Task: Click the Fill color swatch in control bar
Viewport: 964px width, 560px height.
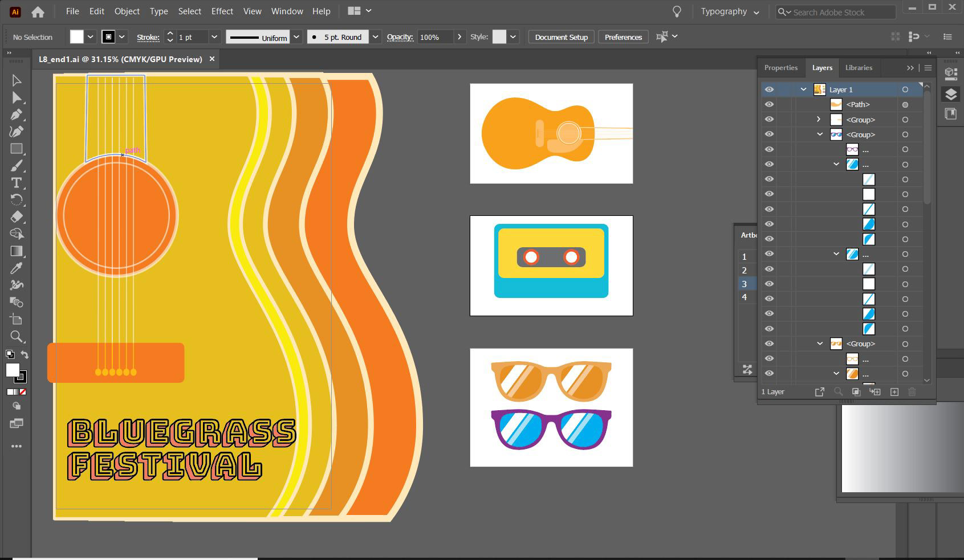Action: point(77,37)
